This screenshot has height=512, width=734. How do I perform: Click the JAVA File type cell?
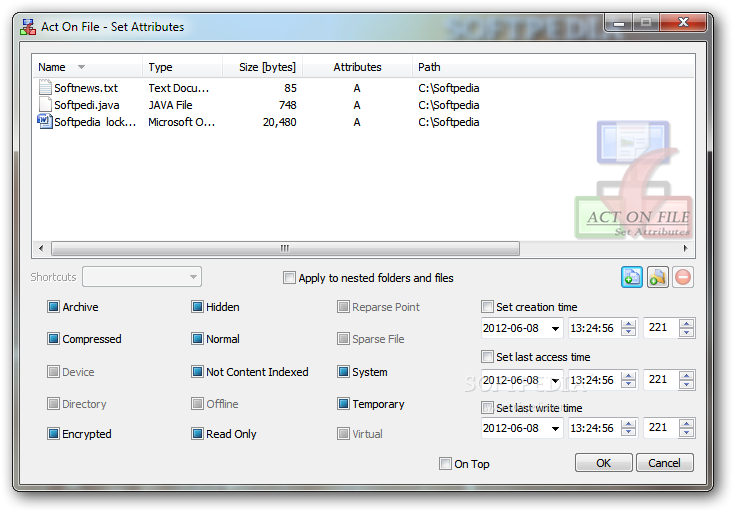click(170, 105)
